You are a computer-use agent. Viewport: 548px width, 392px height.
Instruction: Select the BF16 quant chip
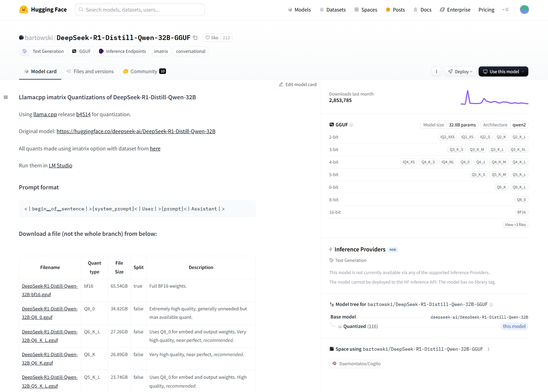(x=522, y=212)
